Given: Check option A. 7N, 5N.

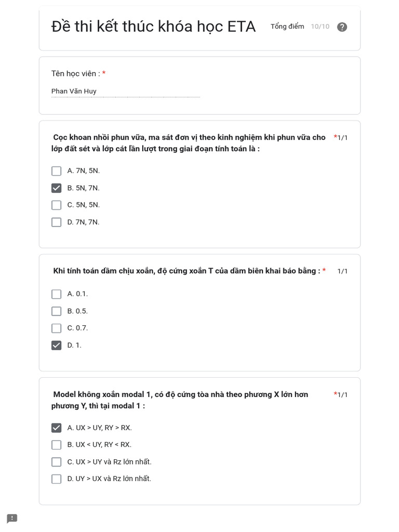Looking at the screenshot, I should (x=57, y=171).
